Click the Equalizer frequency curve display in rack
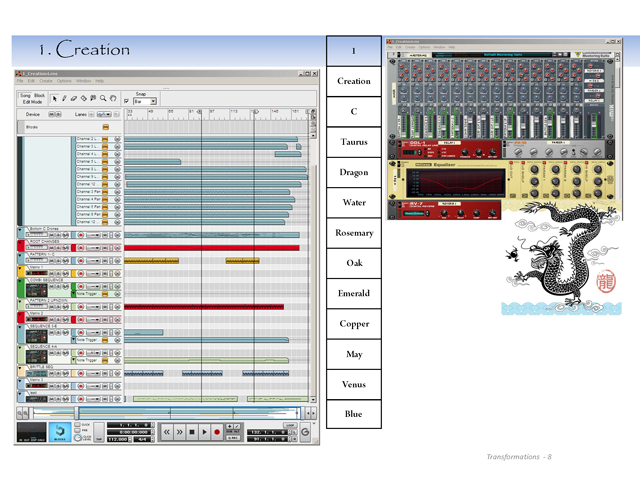640x480 pixels. [456, 182]
